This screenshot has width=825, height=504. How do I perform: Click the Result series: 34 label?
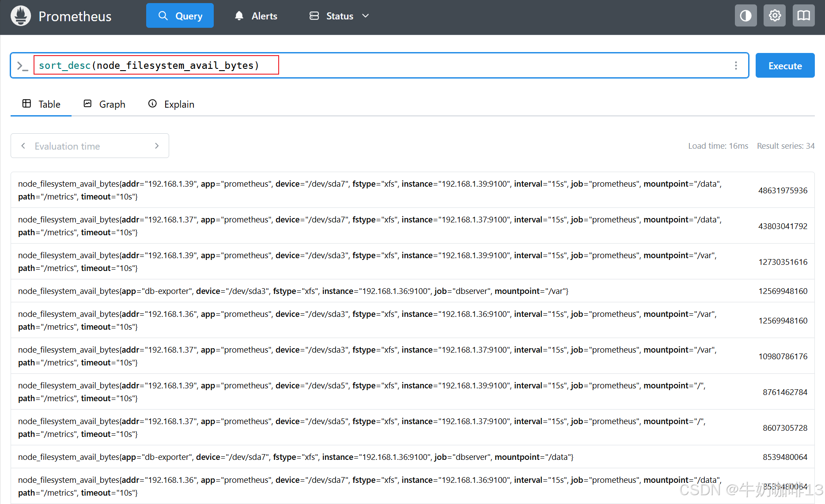[x=786, y=146]
